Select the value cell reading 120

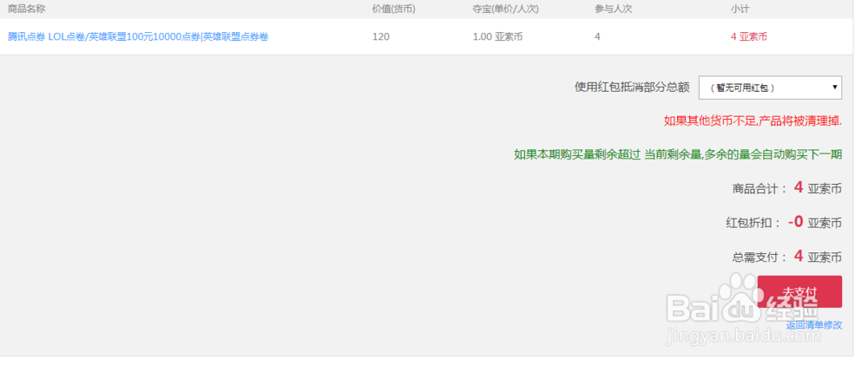pos(381,37)
